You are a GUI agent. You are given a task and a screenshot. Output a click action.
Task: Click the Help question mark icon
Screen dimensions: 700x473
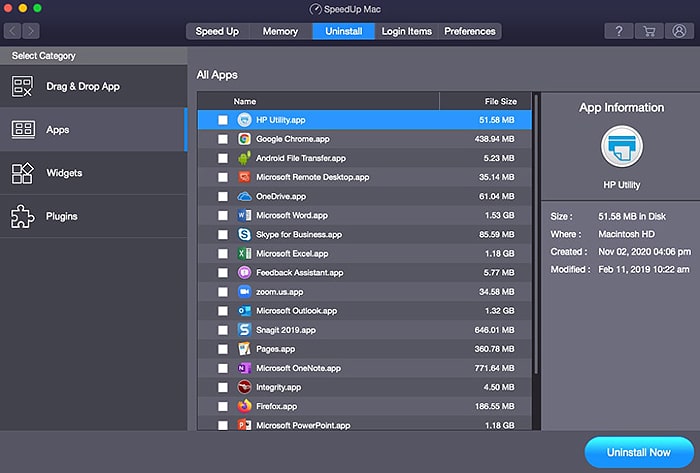[x=619, y=31]
